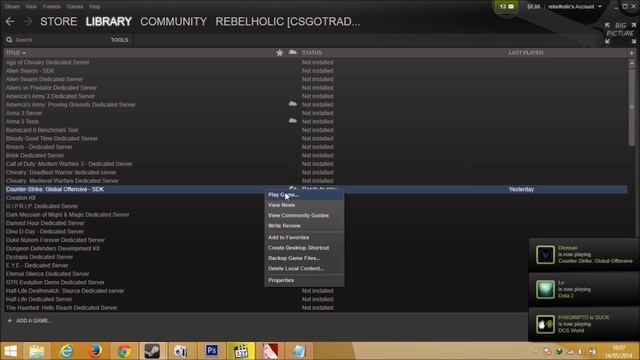Click the taskbar clock
This screenshot has height=360, width=640.
(619, 351)
